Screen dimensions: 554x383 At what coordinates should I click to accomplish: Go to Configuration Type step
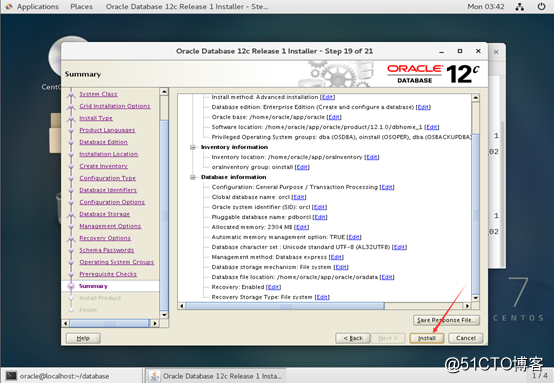107,178
